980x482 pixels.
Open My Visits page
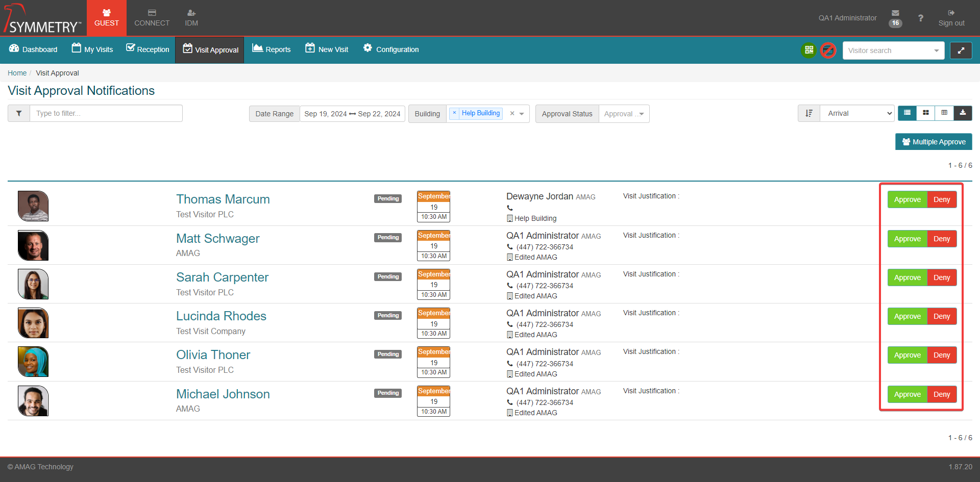coord(92,49)
